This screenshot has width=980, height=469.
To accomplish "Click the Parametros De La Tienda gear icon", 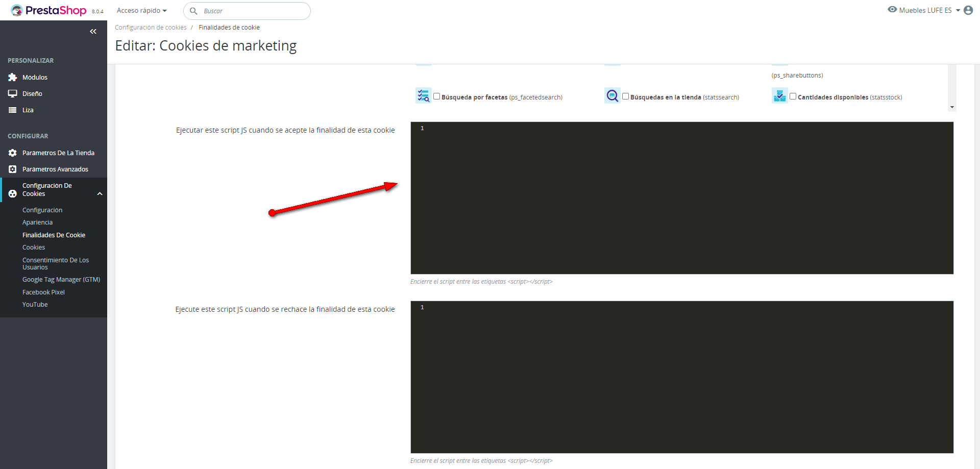I will (13, 153).
